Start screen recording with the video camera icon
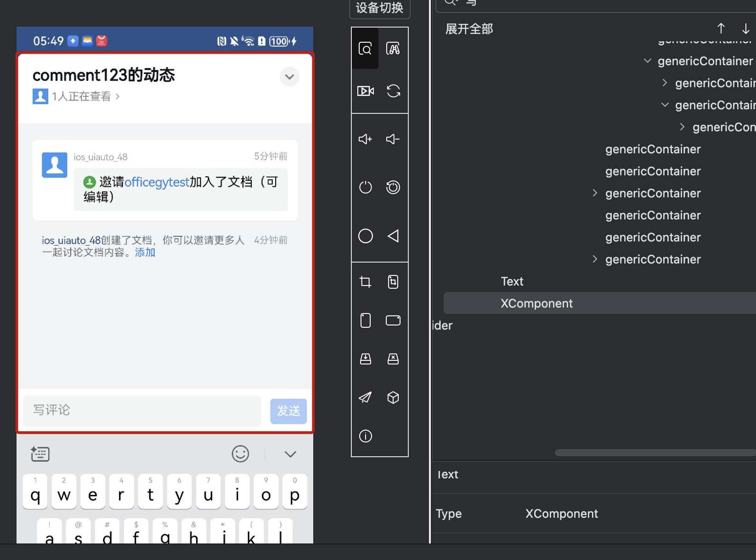This screenshot has width=756, height=560. coord(365,91)
